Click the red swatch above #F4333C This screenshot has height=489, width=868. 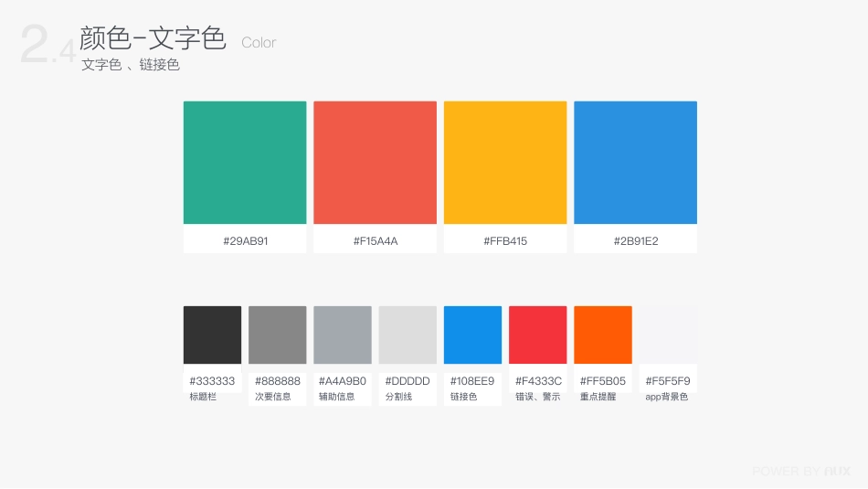(x=537, y=335)
